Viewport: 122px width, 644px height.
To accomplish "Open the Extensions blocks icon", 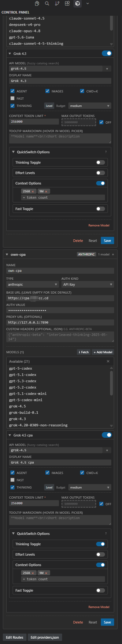I will pyautogui.click(x=67, y=3).
